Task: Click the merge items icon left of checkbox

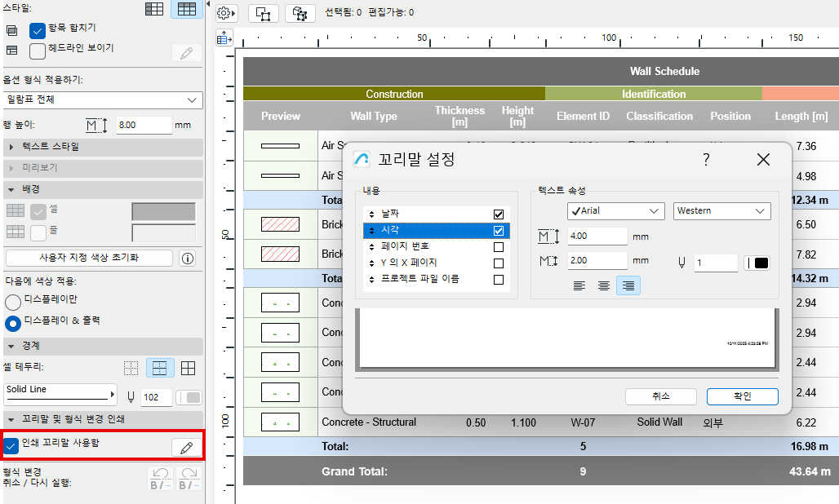Action: point(11,30)
